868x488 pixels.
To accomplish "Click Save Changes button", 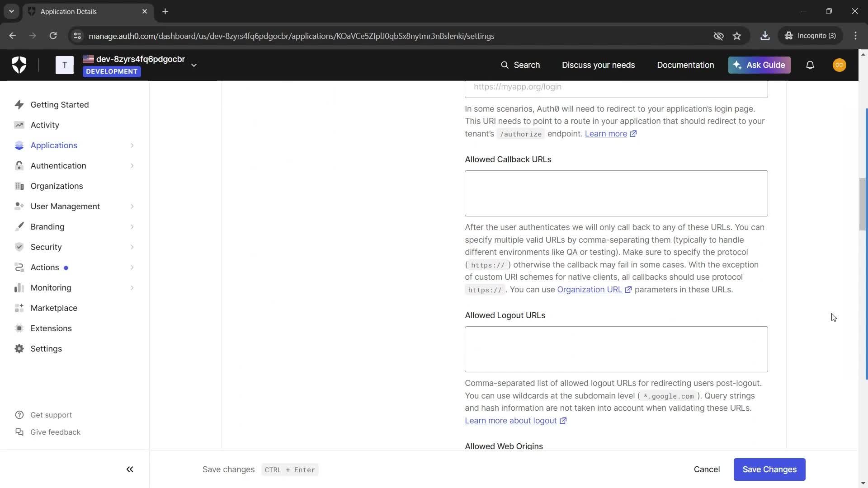I will [769, 469].
